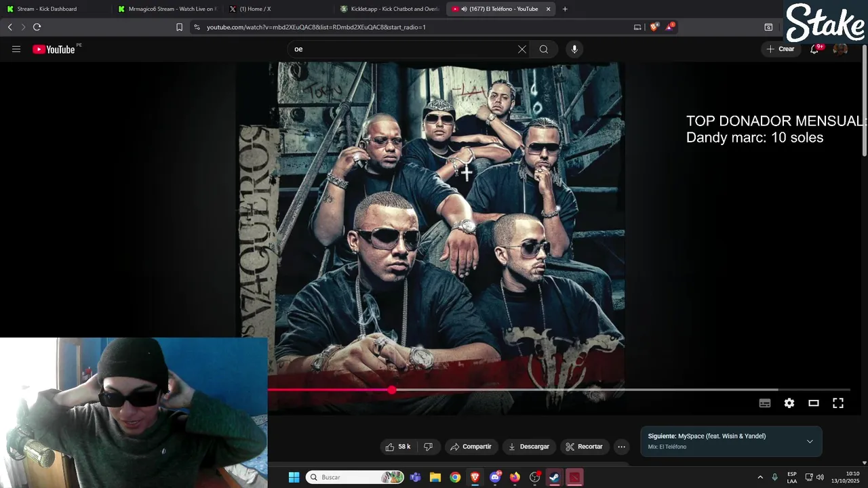The image size is (868, 488).
Task: Open the Windows Start menu
Action: (x=294, y=477)
